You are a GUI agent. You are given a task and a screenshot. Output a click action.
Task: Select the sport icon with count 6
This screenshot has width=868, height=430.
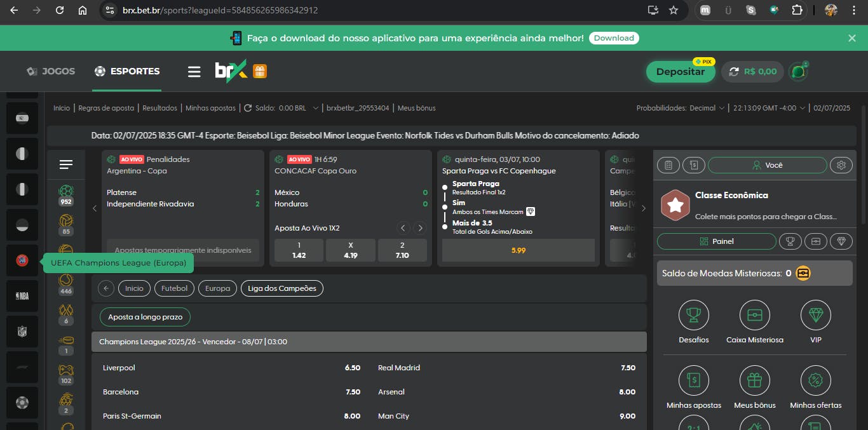coord(66,314)
